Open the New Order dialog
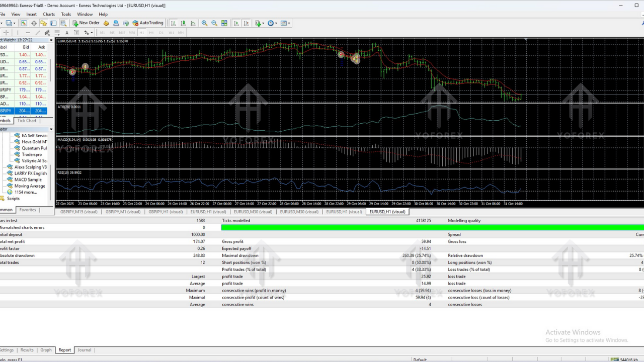The image size is (644, 362). coord(88,23)
